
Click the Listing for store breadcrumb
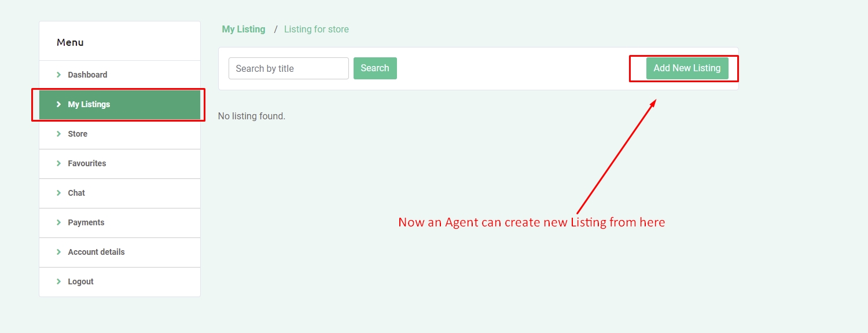tap(317, 29)
